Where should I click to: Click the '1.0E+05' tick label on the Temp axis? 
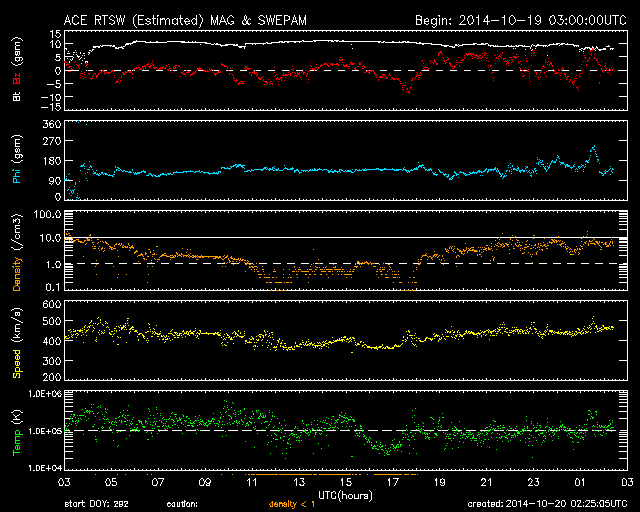pos(45,431)
